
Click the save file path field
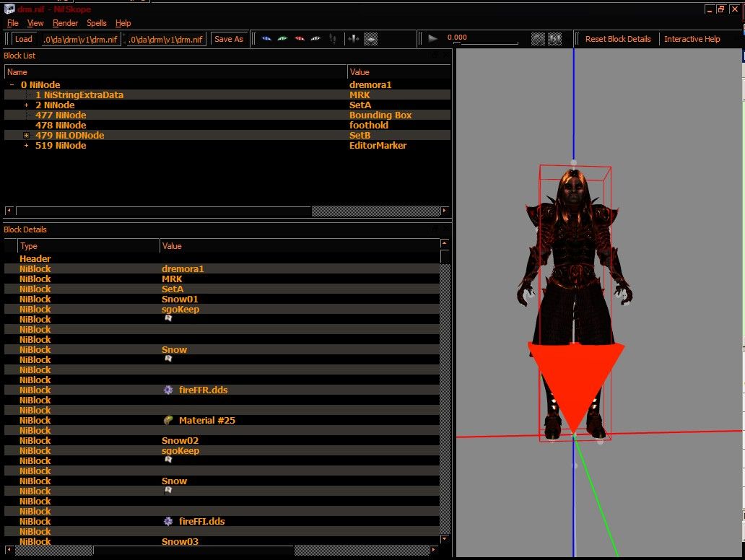pyautogui.click(x=166, y=40)
